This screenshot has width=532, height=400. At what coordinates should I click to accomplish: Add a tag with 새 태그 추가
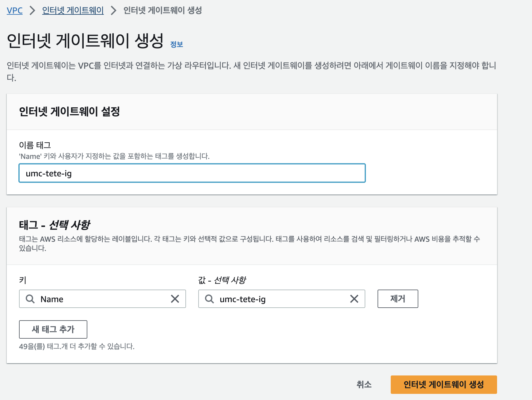point(53,329)
